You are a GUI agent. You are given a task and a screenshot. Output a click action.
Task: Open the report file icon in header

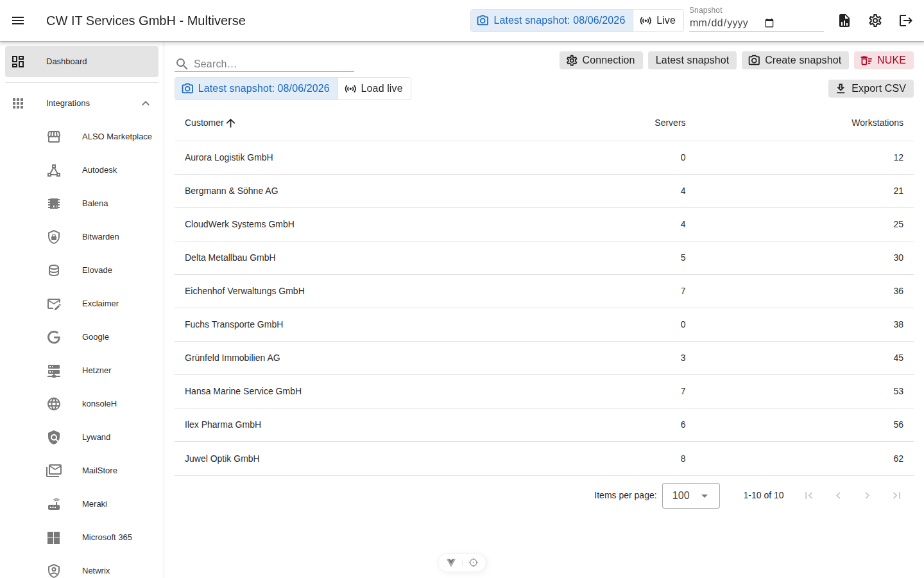(844, 21)
